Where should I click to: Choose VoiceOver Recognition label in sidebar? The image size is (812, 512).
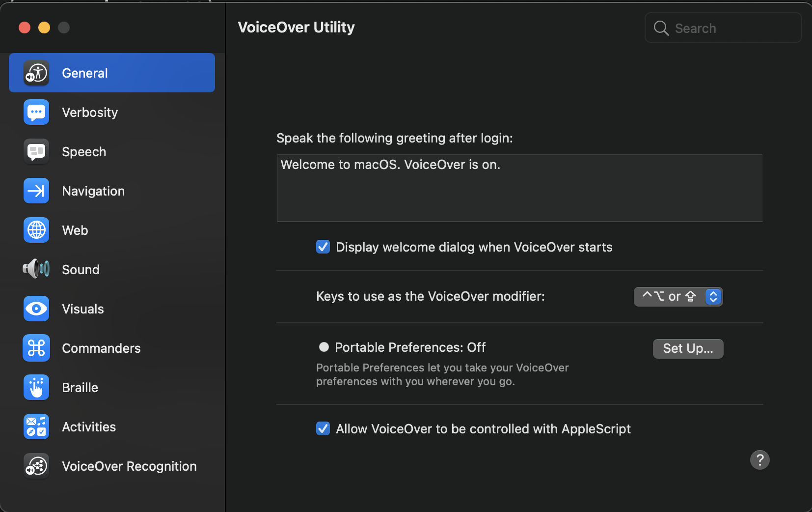coord(129,466)
